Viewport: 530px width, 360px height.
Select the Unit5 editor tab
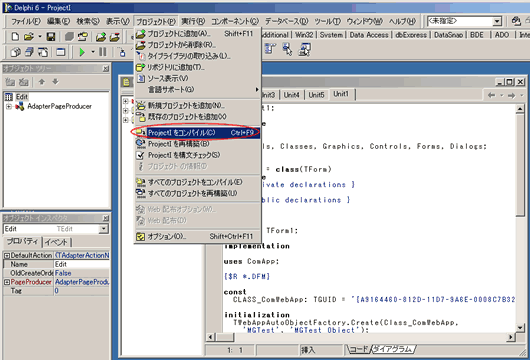[316, 95]
